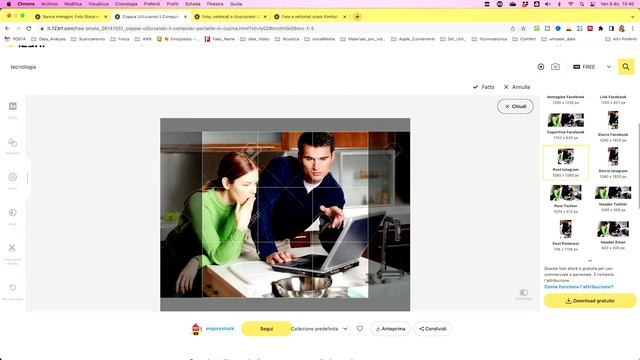This screenshot has width=640, height=360.
Task: Bookmark the page with the star icon
Action: click(523, 28)
